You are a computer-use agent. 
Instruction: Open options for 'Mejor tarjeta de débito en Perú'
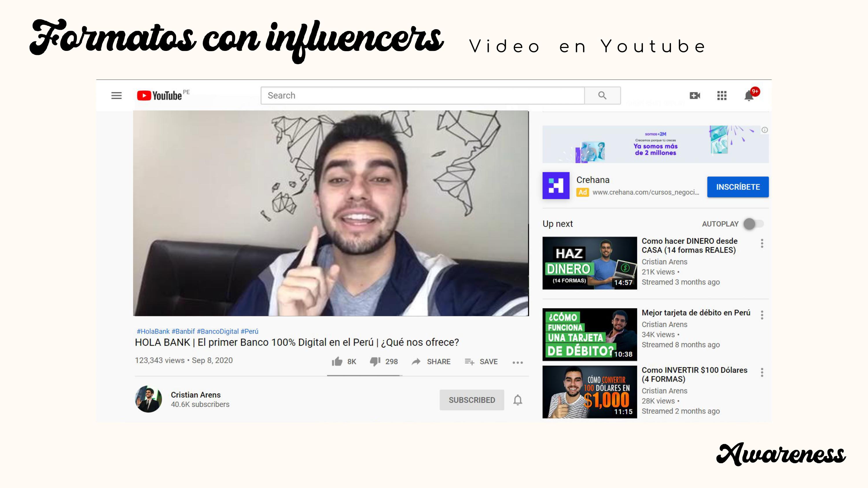pos(762,315)
